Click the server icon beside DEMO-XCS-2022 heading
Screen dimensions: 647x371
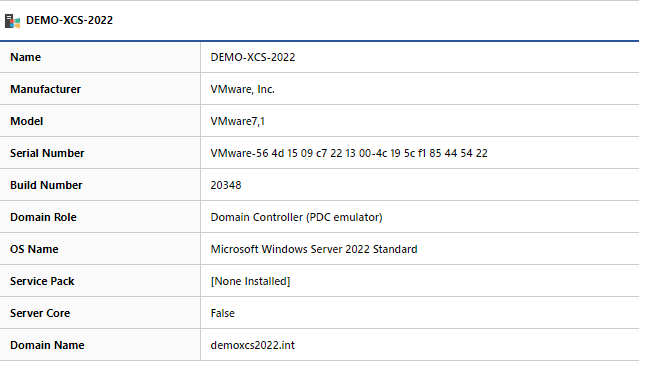pos(12,21)
